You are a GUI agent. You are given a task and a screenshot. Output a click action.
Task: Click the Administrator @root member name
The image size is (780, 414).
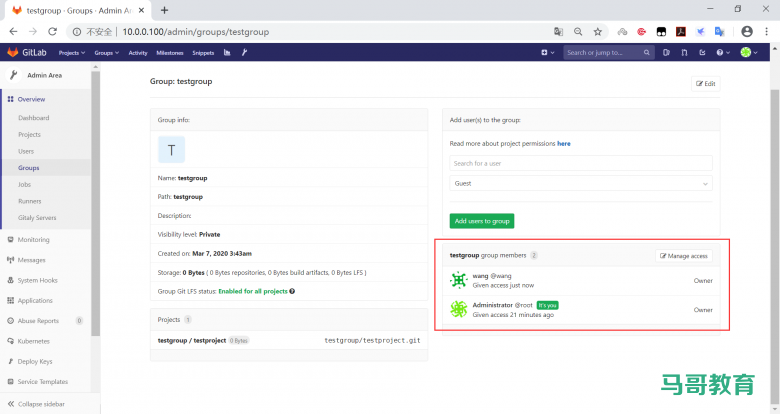(x=502, y=305)
